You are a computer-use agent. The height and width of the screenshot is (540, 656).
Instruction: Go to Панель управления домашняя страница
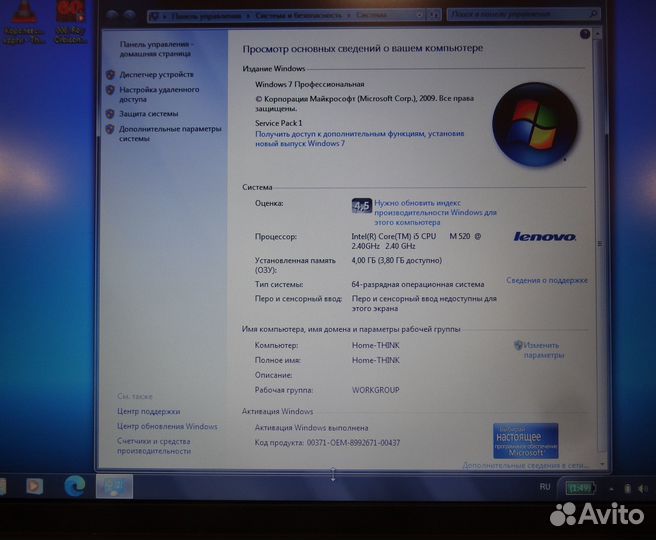[x=156, y=49]
